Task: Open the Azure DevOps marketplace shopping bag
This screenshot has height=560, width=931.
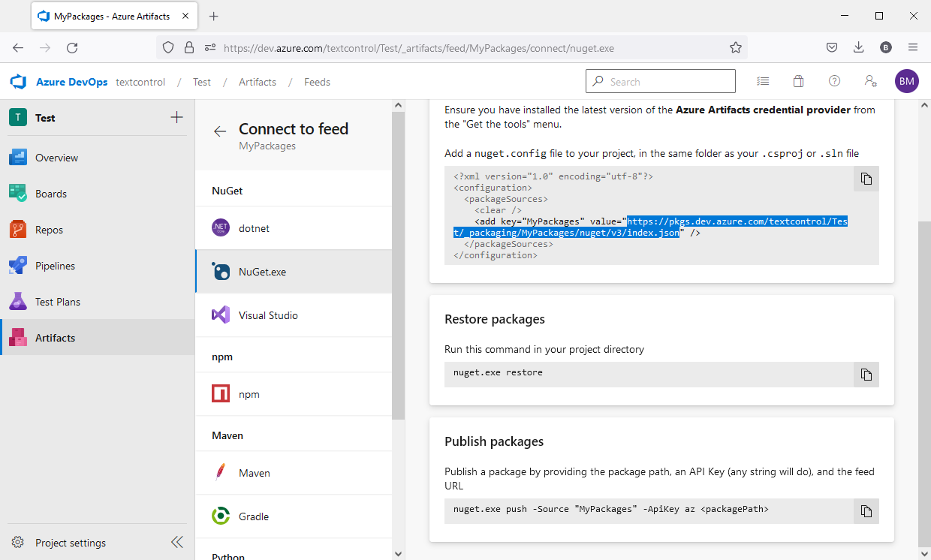Action: (798, 81)
